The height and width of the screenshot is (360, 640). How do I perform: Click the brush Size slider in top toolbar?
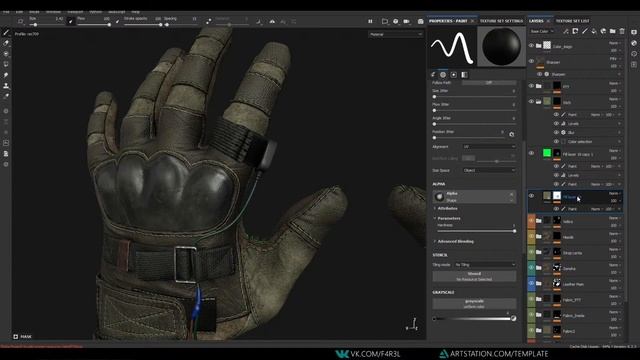pos(46,25)
